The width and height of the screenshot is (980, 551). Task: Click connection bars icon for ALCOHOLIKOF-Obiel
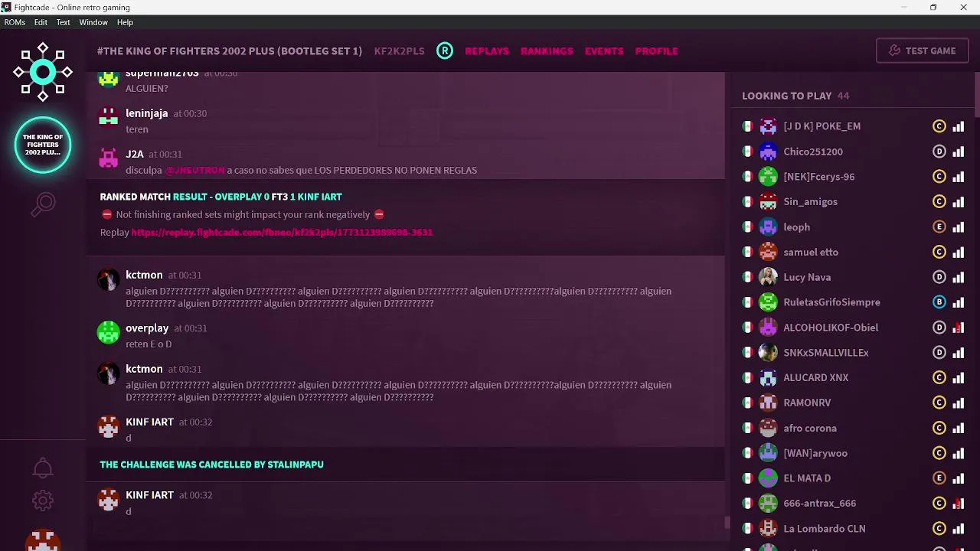(958, 328)
